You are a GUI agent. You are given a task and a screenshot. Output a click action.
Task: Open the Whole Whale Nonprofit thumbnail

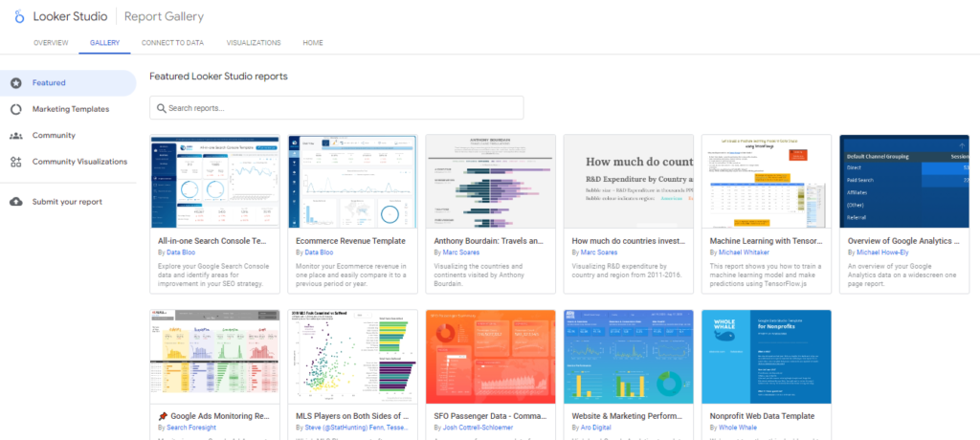(767, 357)
